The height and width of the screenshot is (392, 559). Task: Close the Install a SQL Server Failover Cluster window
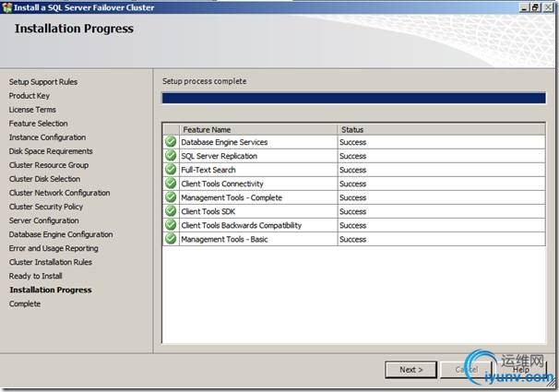(548, 7)
